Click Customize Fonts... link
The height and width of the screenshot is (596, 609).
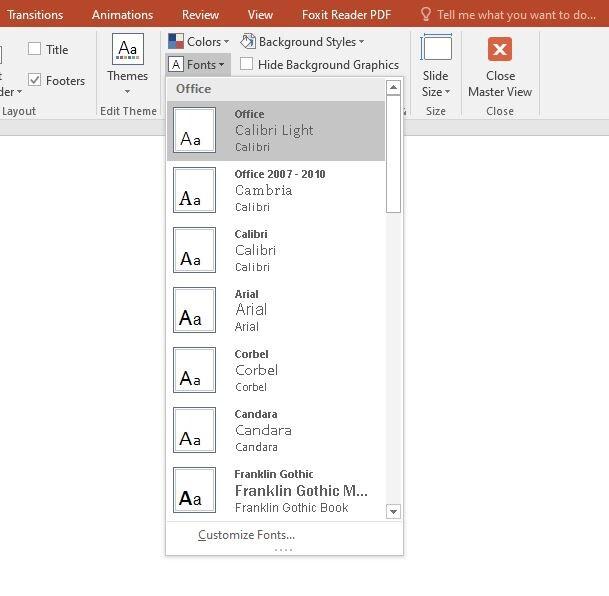coord(246,535)
